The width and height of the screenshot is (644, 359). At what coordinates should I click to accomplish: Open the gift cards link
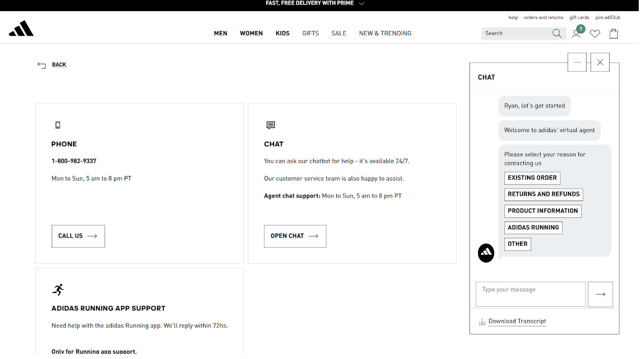(579, 18)
